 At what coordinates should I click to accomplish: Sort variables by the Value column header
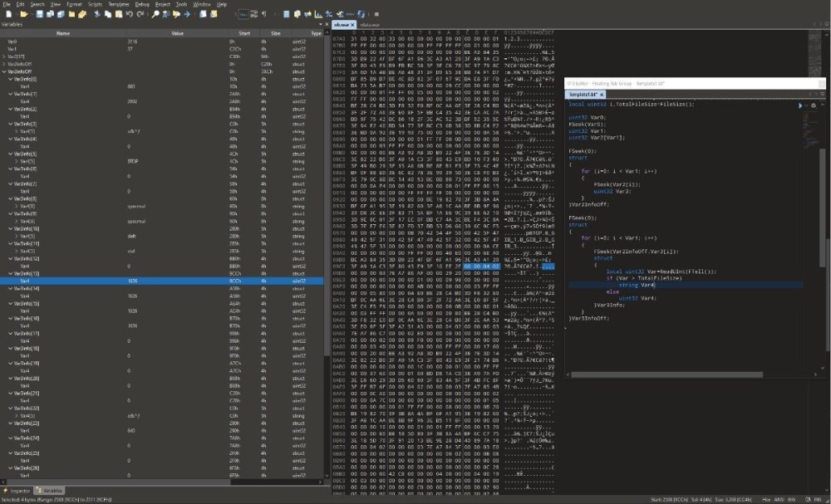177,33
